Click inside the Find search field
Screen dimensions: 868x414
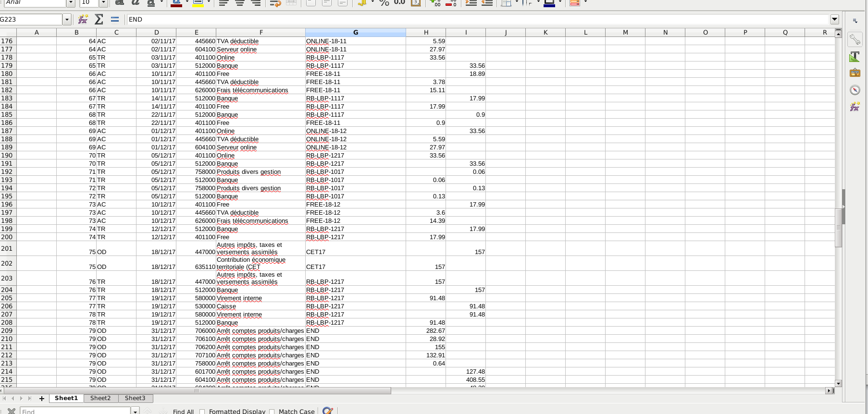pyautogui.click(x=74, y=411)
